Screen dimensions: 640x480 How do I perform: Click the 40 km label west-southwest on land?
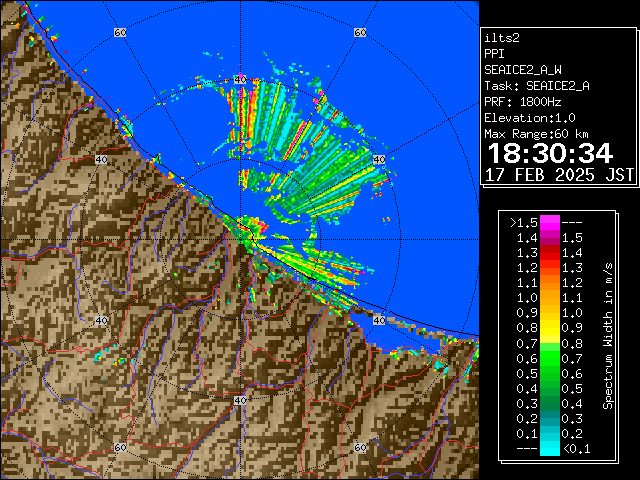(x=101, y=320)
